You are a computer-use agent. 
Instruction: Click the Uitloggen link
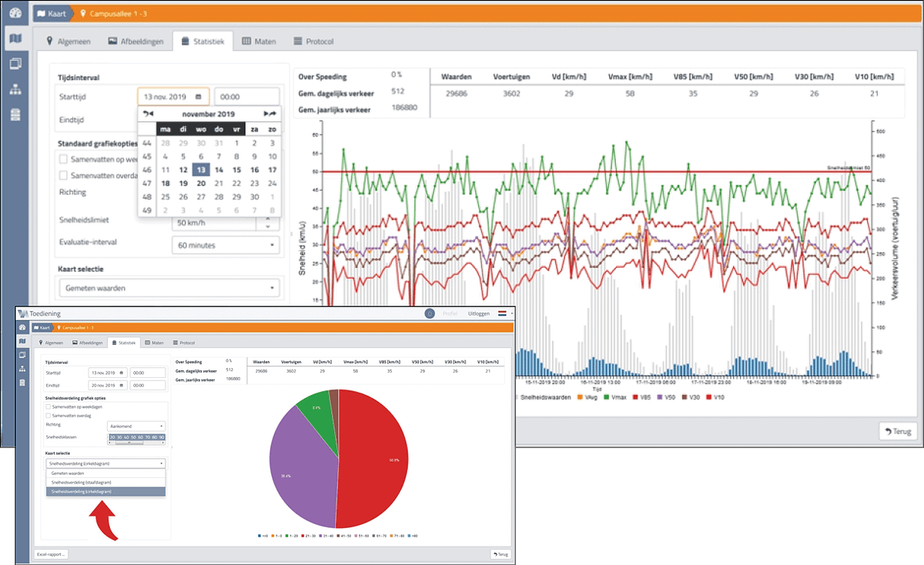479,314
